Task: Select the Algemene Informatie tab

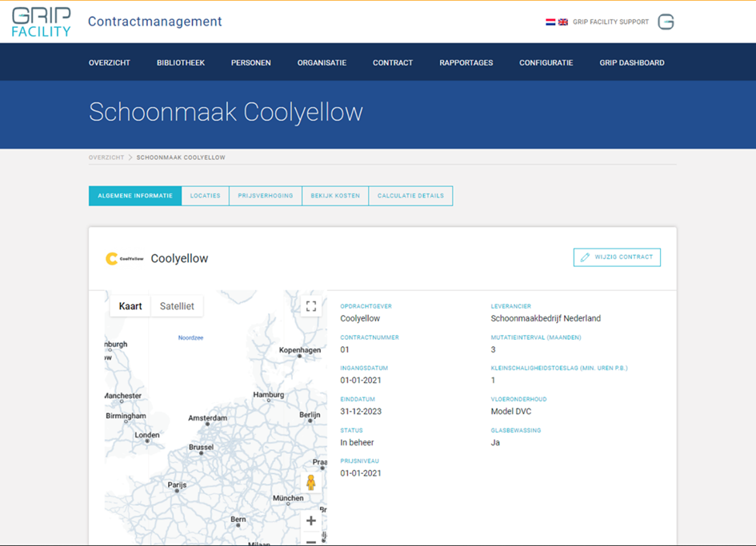Action: [x=135, y=196]
